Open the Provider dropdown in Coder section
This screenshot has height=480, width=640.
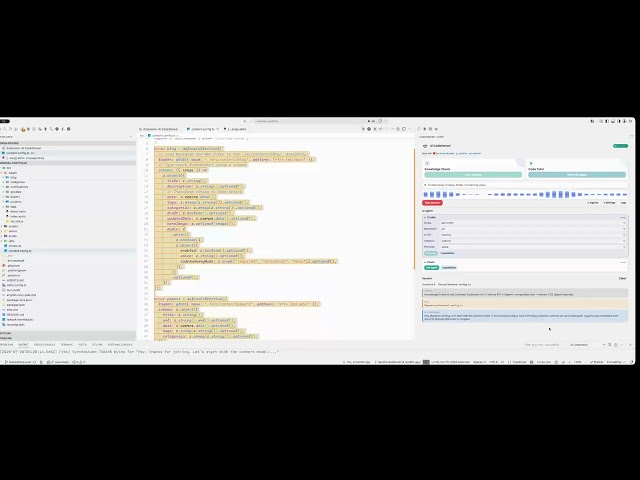(533, 247)
